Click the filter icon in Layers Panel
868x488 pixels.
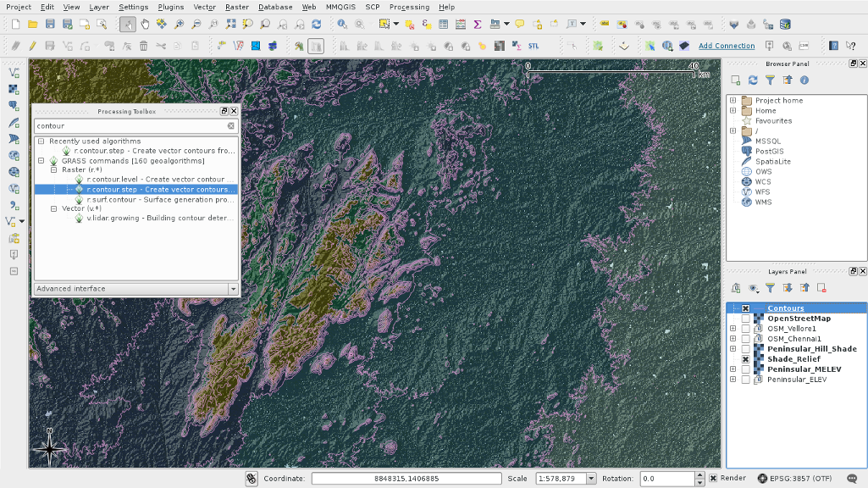[x=770, y=288]
